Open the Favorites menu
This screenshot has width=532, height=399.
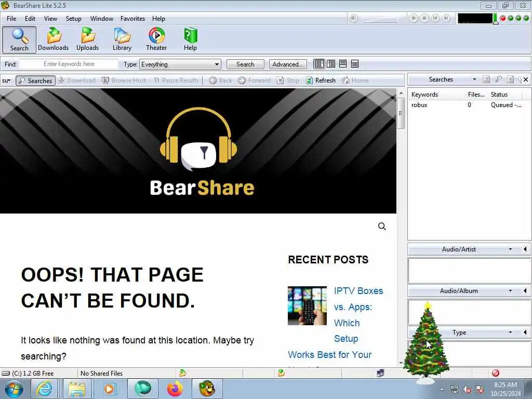pyautogui.click(x=132, y=19)
